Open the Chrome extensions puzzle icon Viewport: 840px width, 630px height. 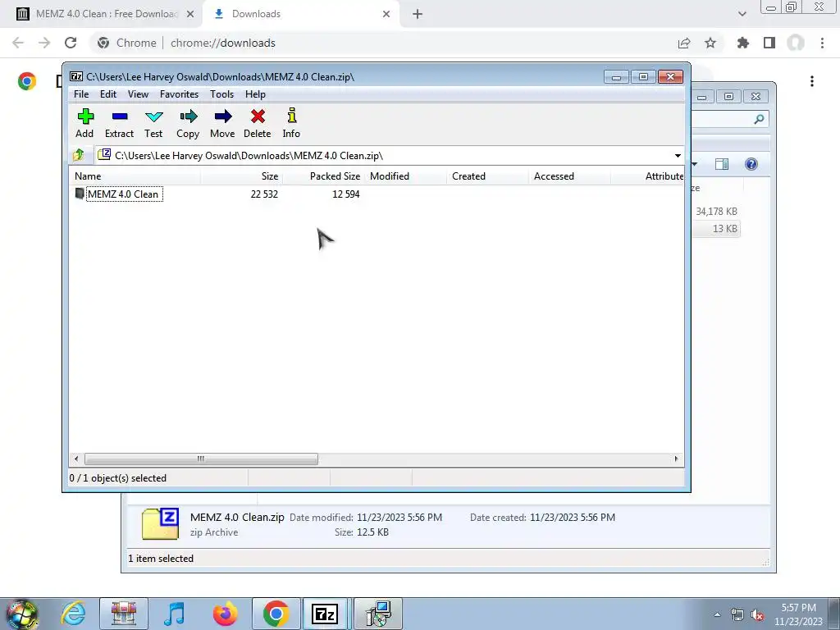(742, 43)
